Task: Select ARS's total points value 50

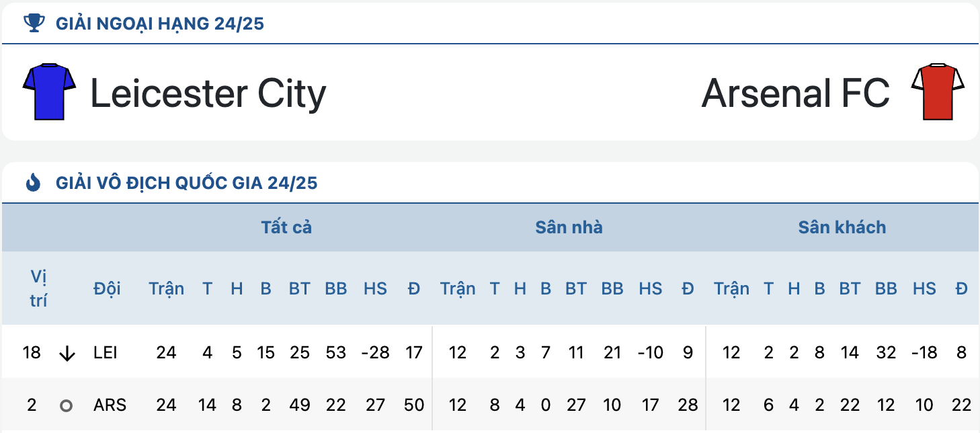Action: tap(414, 405)
